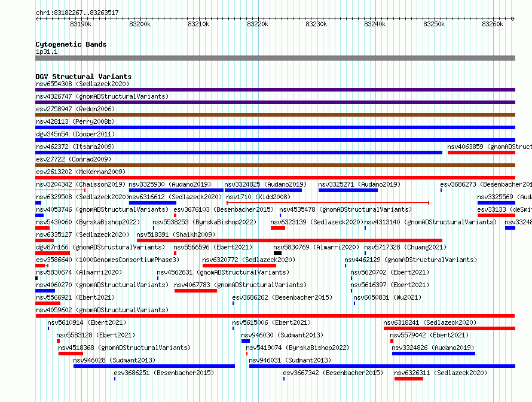The image size is (532, 402).
Task: Click the esv3667342 (Besenbacher2015) label
Action: point(333,373)
